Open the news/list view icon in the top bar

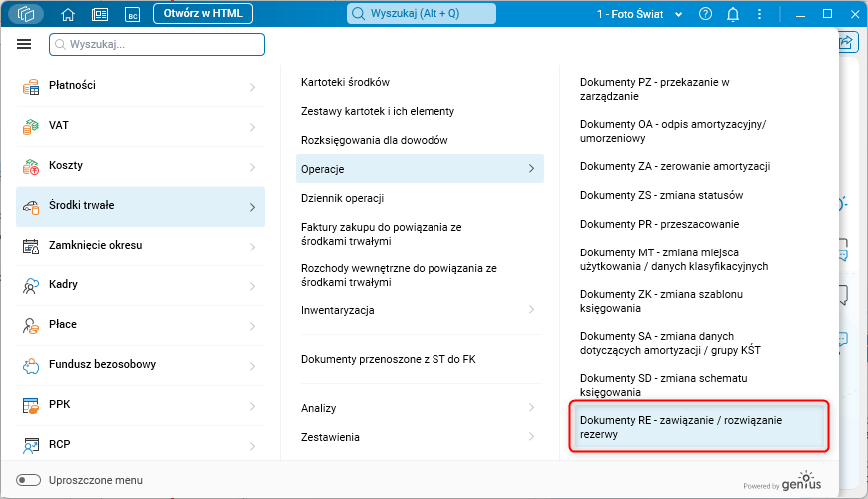[x=100, y=14]
